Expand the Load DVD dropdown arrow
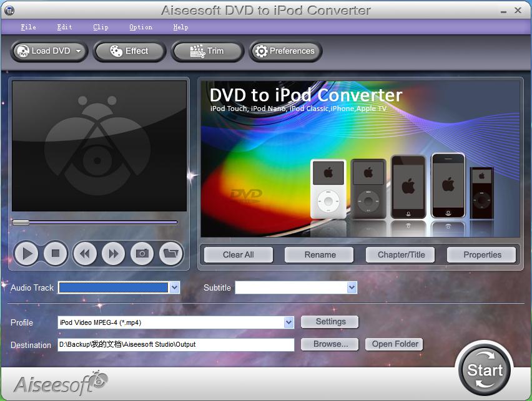The image size is (532, 401). coord(79,51)
